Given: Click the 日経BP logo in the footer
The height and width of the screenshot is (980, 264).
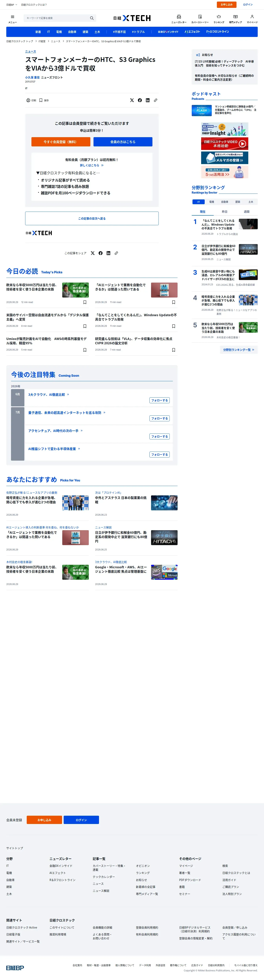Looking at the screenshot, I should (x=15, y=967).
